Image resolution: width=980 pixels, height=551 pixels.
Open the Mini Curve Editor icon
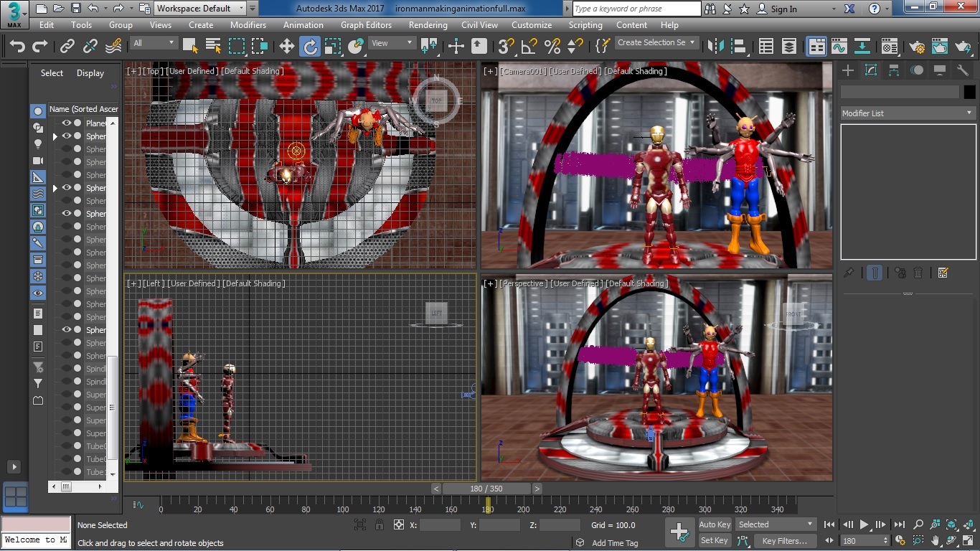[138, 505]
